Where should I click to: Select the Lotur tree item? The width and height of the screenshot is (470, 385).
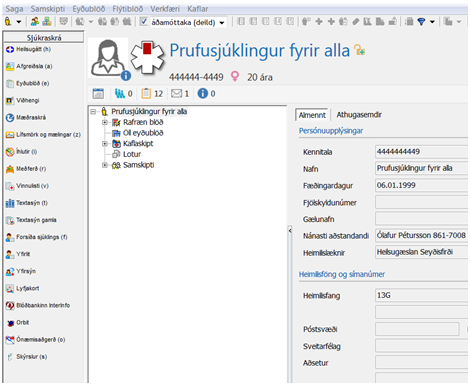pyautogui.click(x=132, y=154)
